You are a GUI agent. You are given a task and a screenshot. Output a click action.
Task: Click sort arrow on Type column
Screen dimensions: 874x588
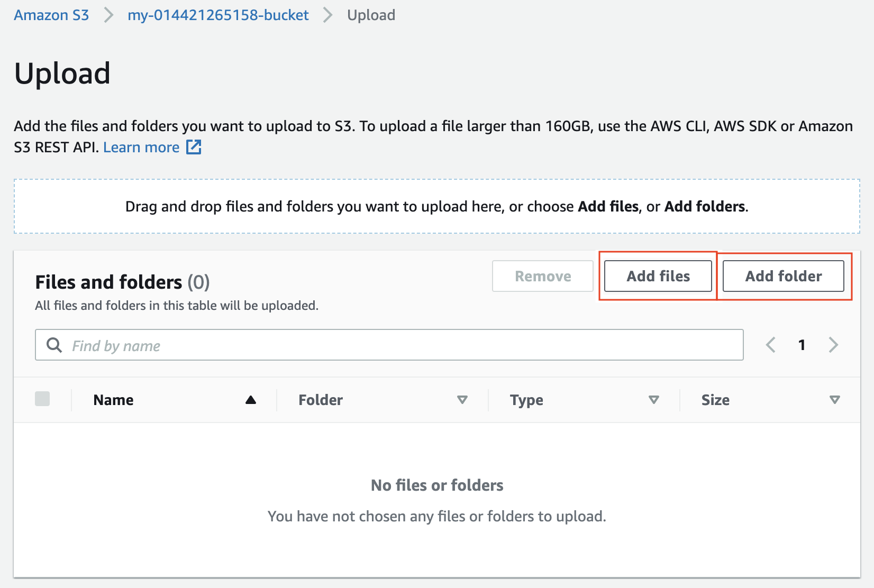click(654, 400)
